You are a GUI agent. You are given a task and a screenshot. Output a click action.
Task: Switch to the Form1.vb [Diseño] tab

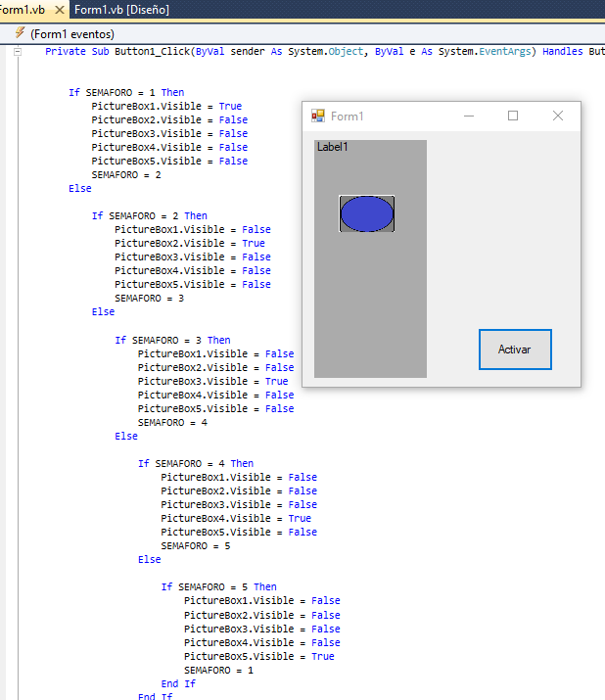121,10
